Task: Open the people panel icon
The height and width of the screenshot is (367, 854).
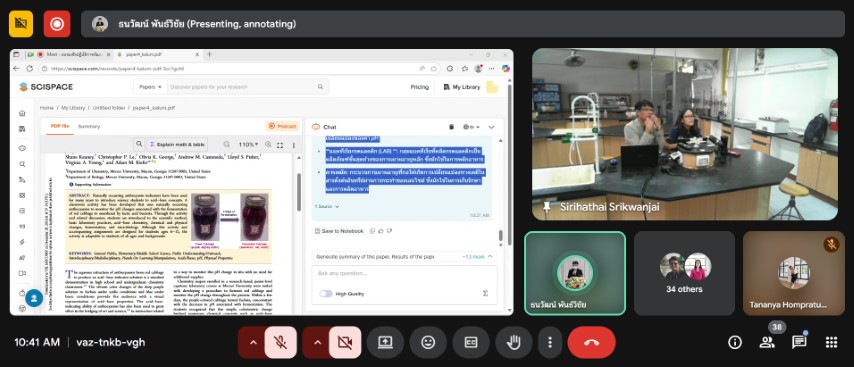Action: 767,342
